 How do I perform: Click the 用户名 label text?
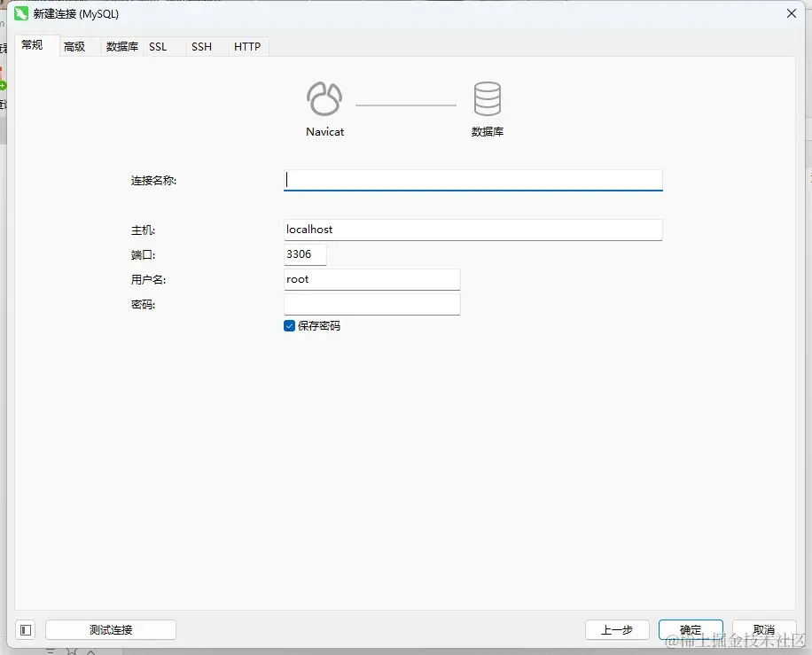click(x=148, y=279)
